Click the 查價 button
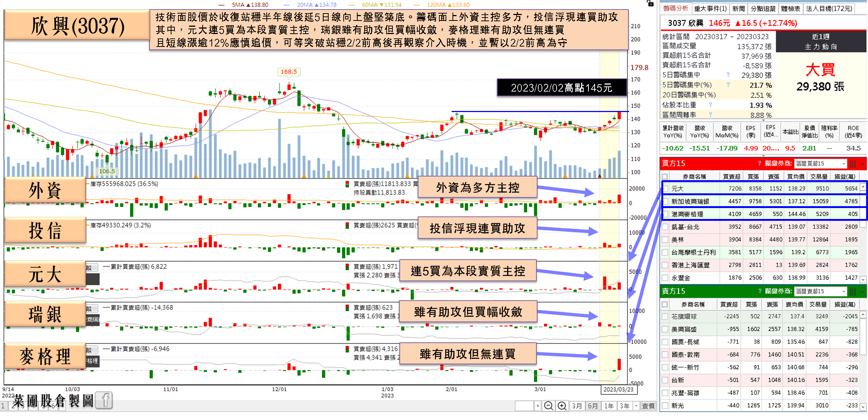Image resolution: width=868 pixels, height=420 pixels. tap(648, 406)
